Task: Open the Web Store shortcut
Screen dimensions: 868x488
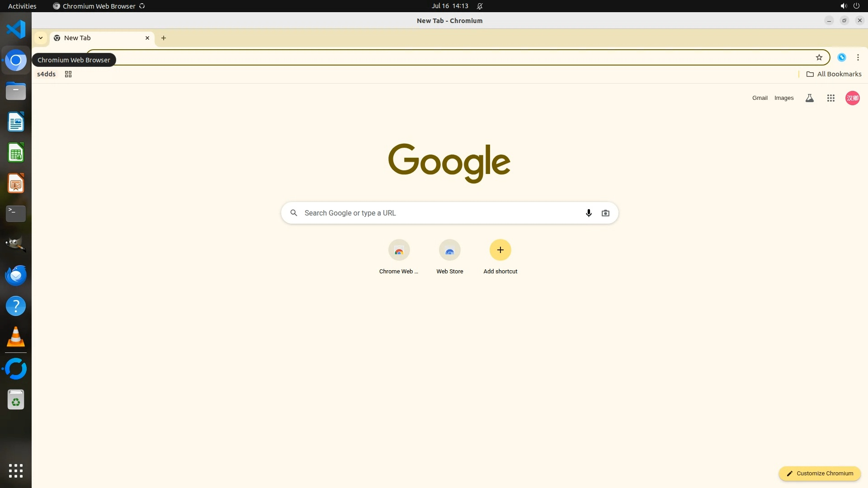Action: 449,250
